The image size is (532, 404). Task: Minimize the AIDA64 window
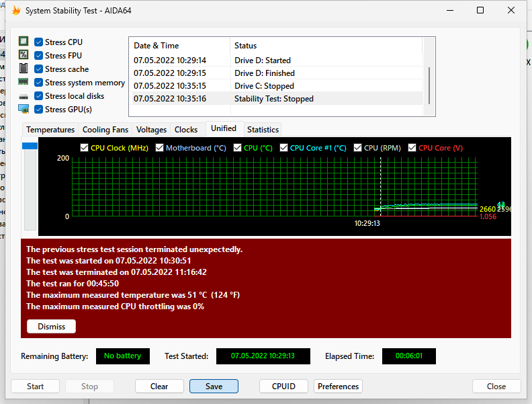pos(450,10)
